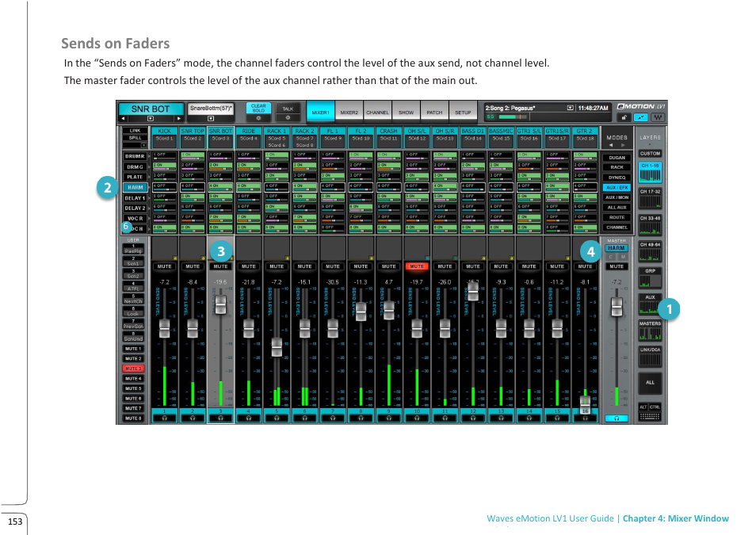Click the Waves W logo icon
Viewport: 756px width, 535px height.
(658, 118)
